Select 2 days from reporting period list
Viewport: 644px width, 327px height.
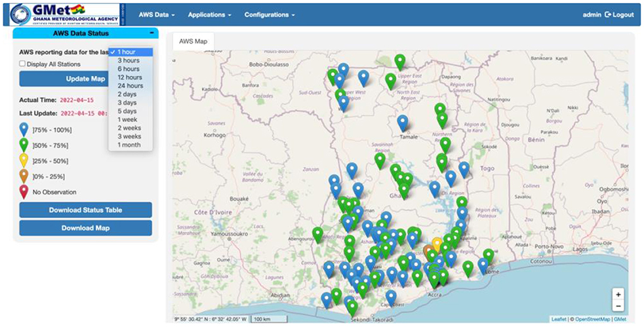point(131,94)
